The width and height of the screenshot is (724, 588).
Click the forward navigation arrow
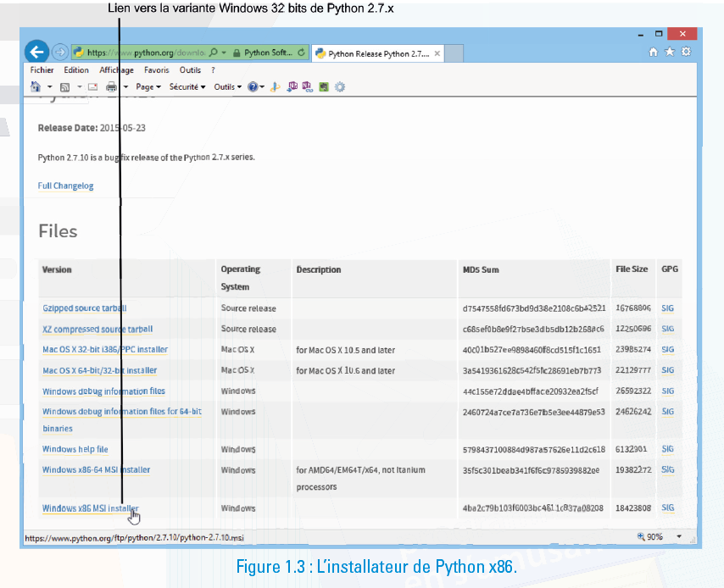[x=60, y=53]
